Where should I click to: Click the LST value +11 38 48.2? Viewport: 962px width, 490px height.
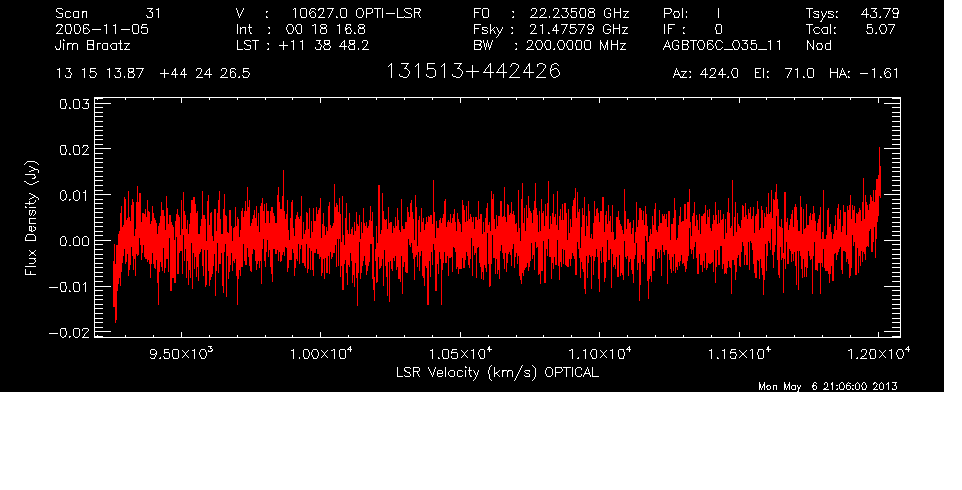coord(324,45)
